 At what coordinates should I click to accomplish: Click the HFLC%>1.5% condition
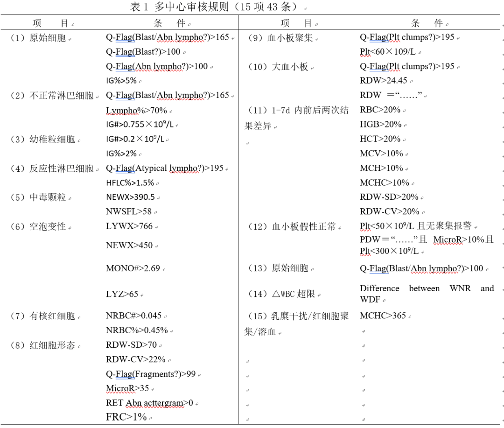pos(130,183)
